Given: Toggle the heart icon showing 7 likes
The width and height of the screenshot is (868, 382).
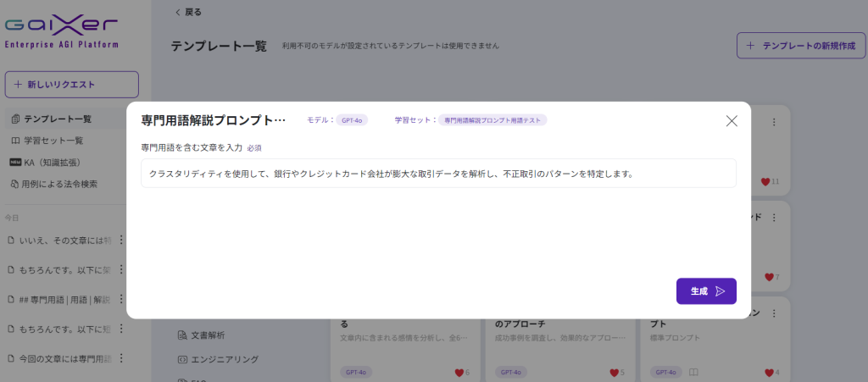Looking at the screenshot, I should (x=769, y=277).
